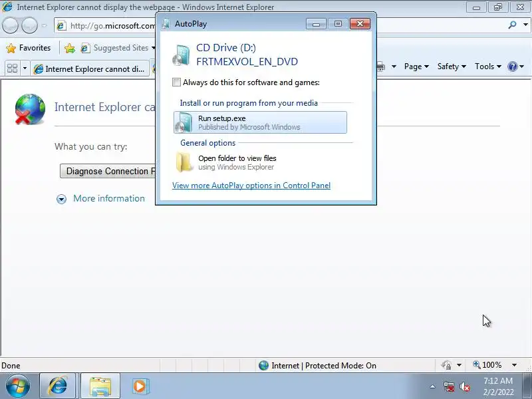
Task: Click the muted volume tray icon
Action: (465, 386)
